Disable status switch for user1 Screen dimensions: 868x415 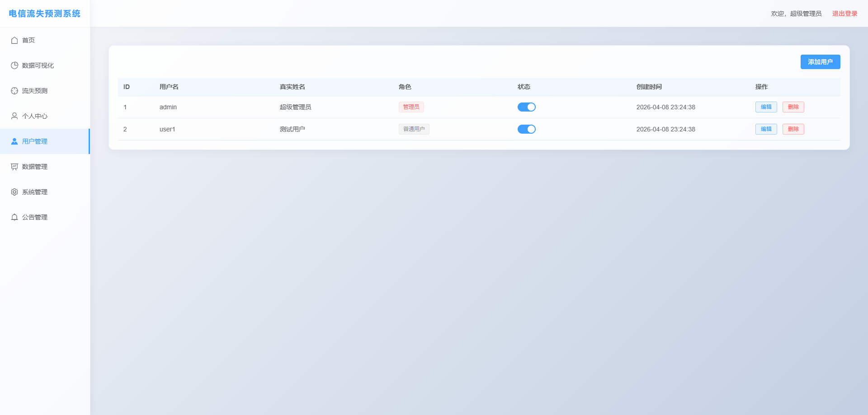526,129
